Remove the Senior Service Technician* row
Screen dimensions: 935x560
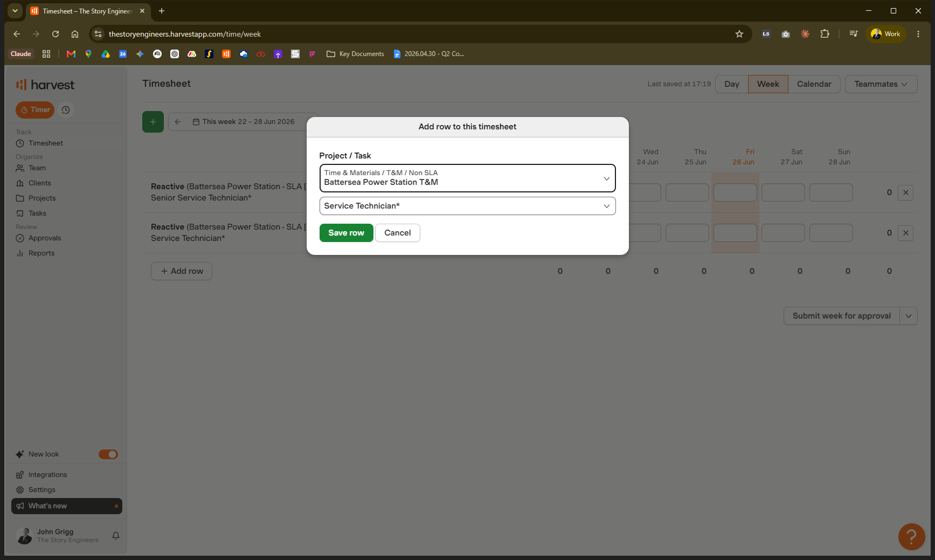[x=906, y=192]
